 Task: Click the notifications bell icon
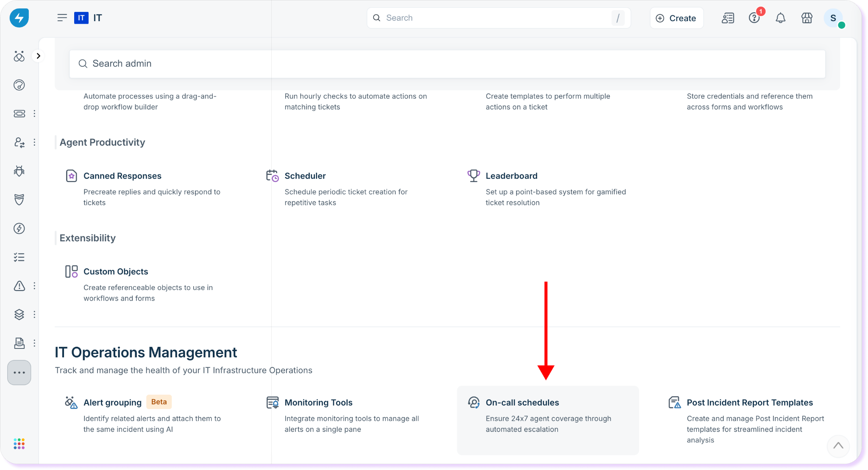780,18
